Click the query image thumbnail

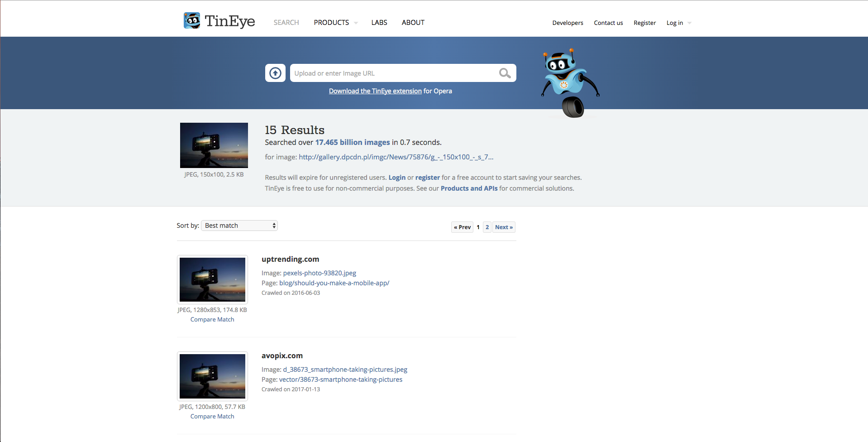pos(214,145)
